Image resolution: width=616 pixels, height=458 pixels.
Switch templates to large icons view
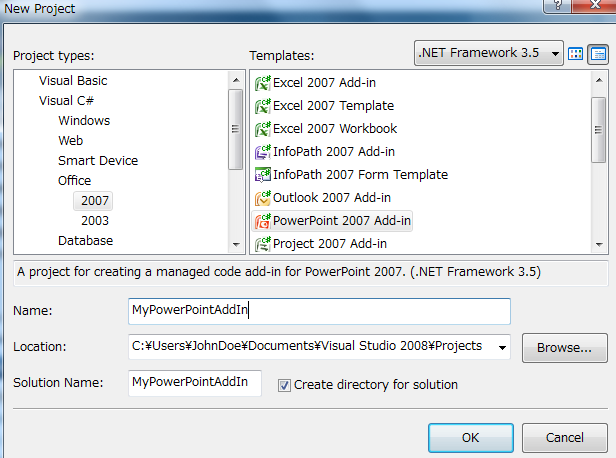(576, 53)
